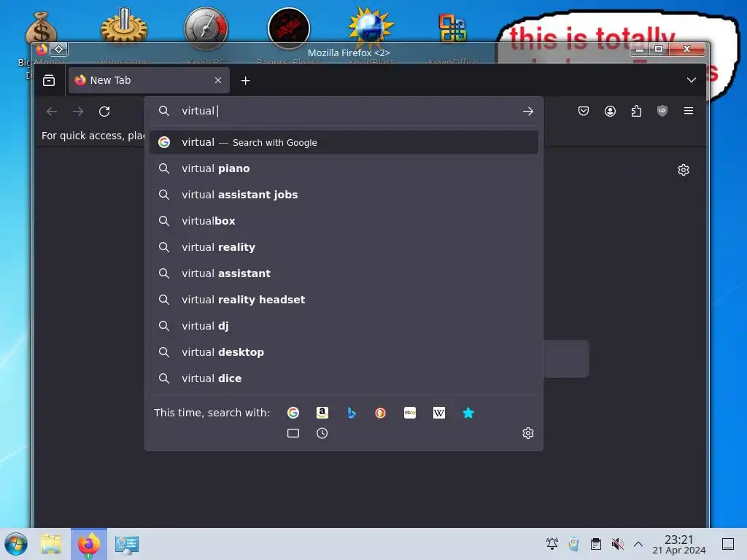Open Save to Pocket icon
The height and width of the screenshot is (560, 747).
click(584, 112)
